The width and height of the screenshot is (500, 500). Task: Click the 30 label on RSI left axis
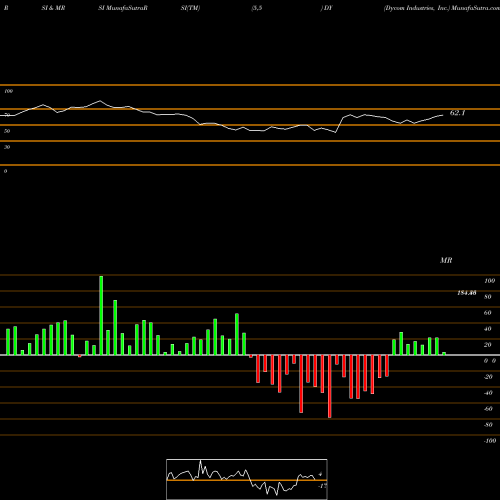tap(7, 147)
